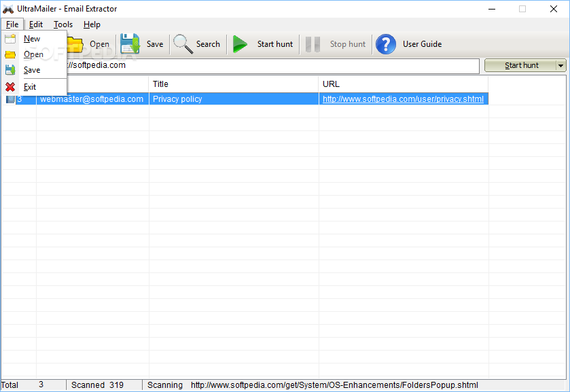This screenshot has height=392, width=570.
Task: Click row number 3 in the list
Action: coord(20,99)
